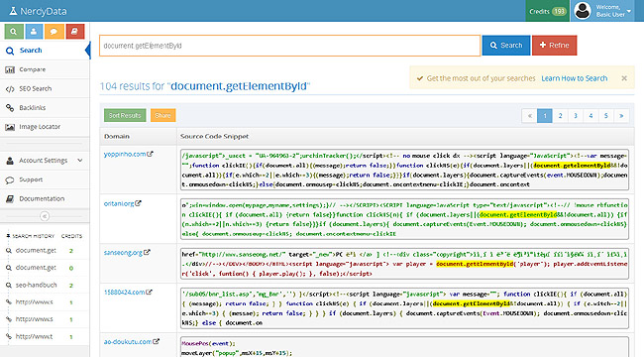Click the blue Search button
The width and height of the screenshot is (644, 357).
coord(506,46)
